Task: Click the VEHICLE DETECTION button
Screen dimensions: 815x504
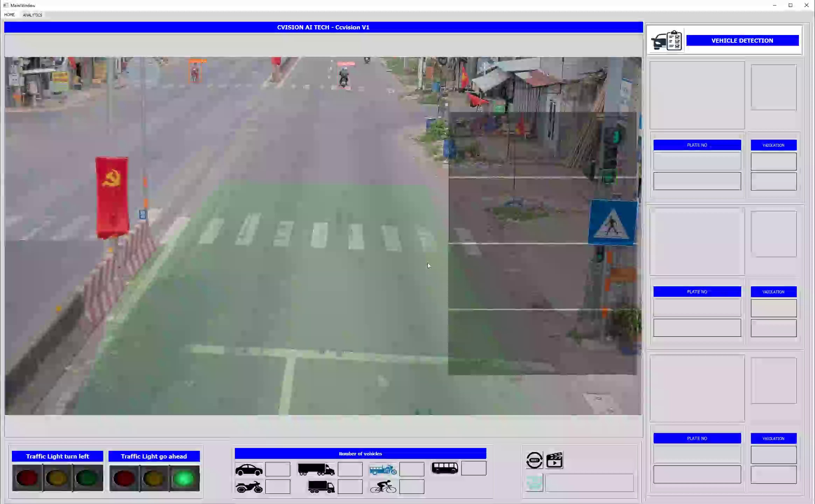Action: [x=742, y=41]
